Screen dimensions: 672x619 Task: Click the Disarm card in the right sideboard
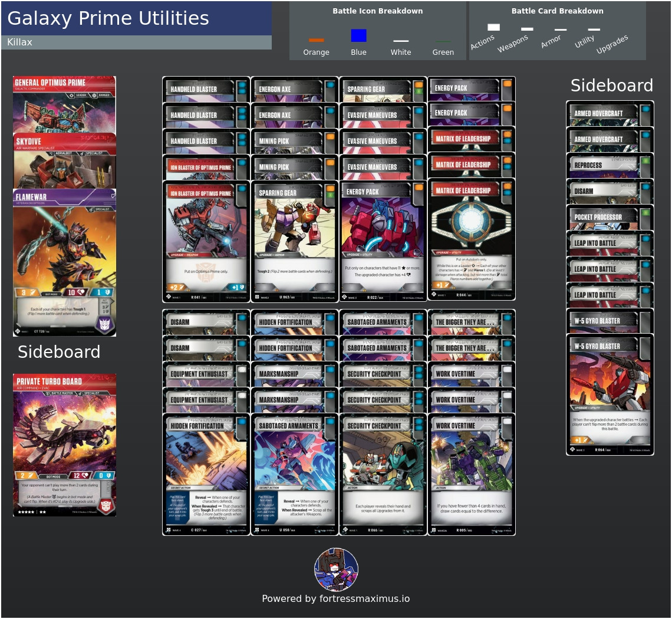click(610, 191)
